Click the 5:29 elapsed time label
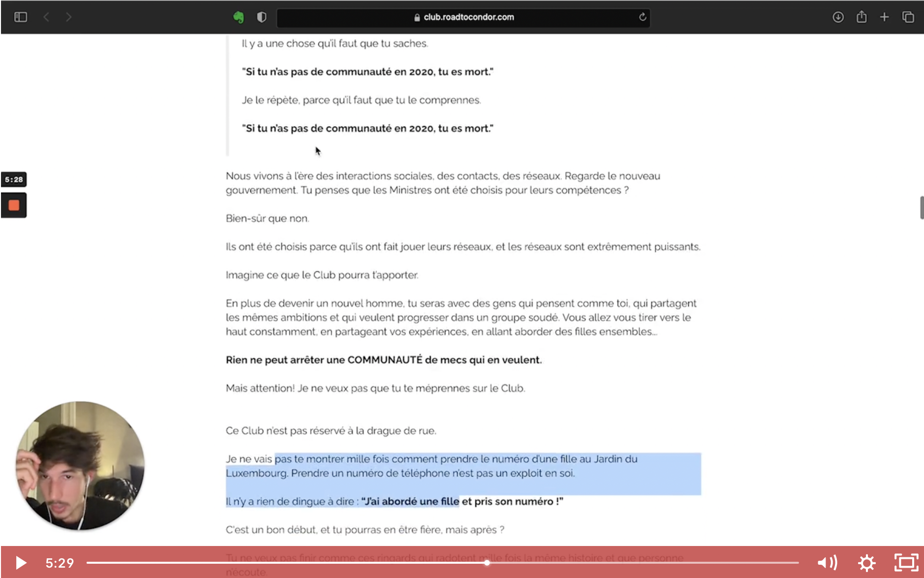Screen dimensions: 924x578 tap(60, 563)
